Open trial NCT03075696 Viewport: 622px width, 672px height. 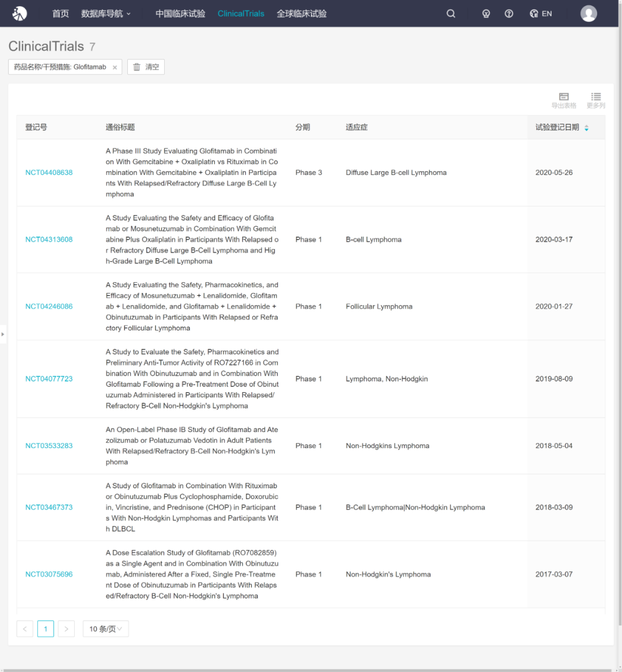coord(49,574)
